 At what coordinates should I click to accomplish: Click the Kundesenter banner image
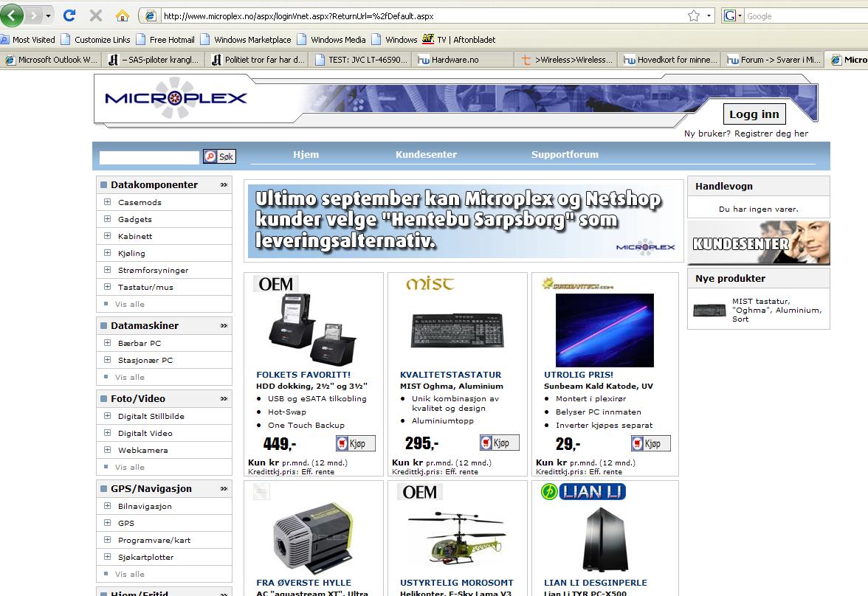pos(759,243)
